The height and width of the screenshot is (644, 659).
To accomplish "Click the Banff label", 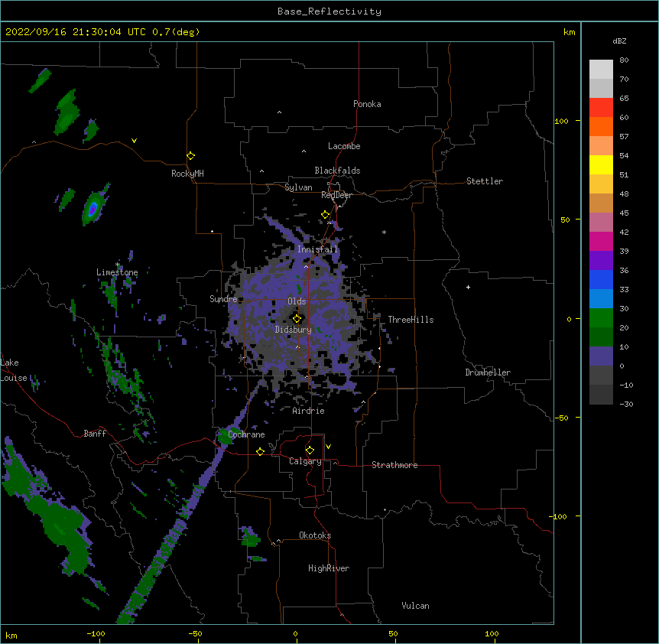I will coord(95,434).
